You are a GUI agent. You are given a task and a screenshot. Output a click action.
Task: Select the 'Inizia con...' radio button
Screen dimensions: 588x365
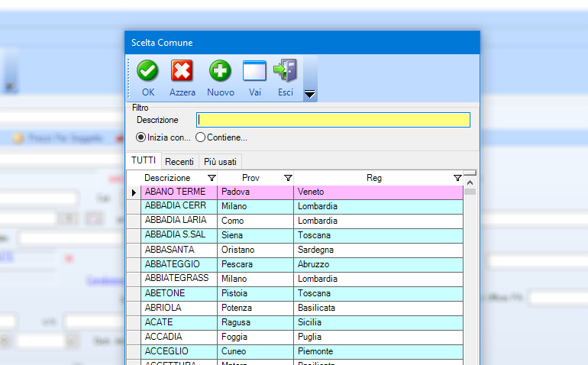pyautogui.click(x=141, y=137)
